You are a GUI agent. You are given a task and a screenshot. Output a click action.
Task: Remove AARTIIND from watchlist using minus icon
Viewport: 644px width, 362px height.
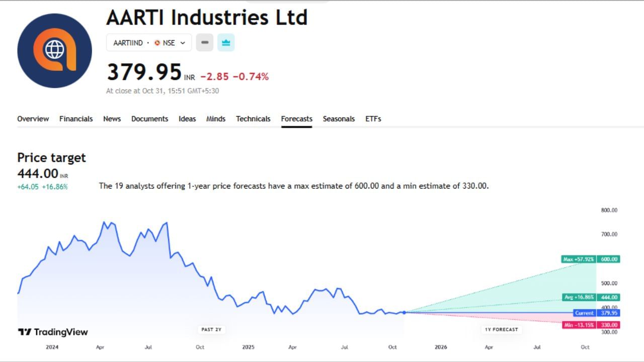point(204,43)
